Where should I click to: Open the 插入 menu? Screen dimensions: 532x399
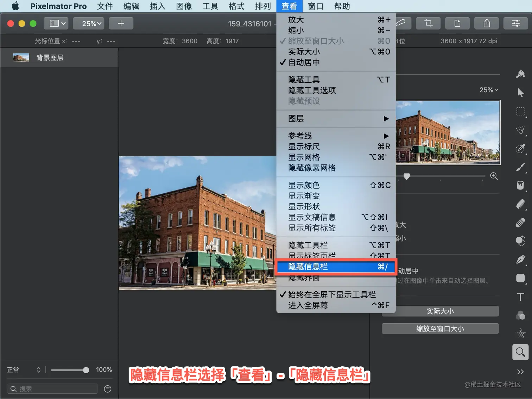pyautogui.click(x=158, y=6)
